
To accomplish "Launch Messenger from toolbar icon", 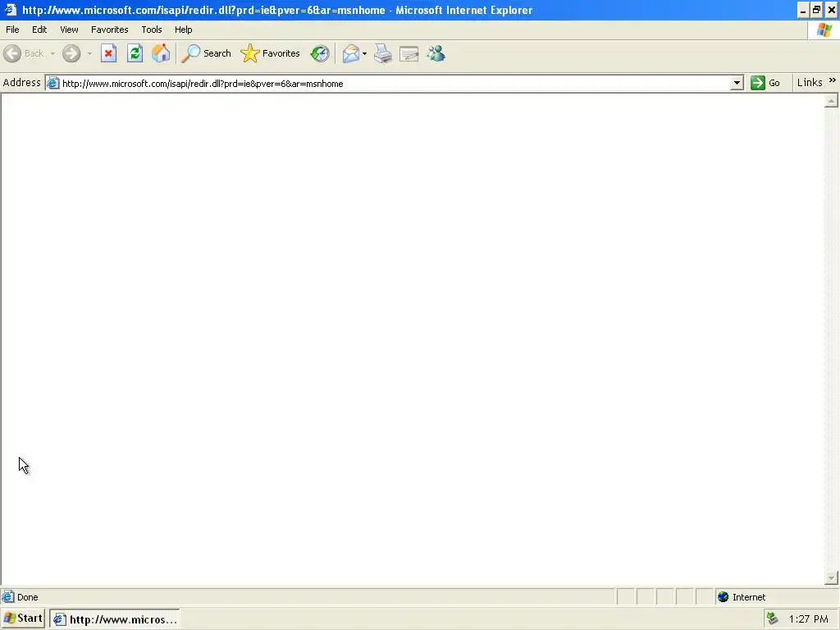I will click(x=436, y=53).
